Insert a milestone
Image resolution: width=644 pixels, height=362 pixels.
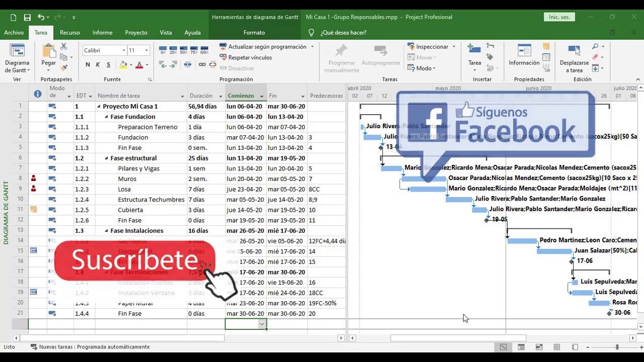(x=490, y=57)
